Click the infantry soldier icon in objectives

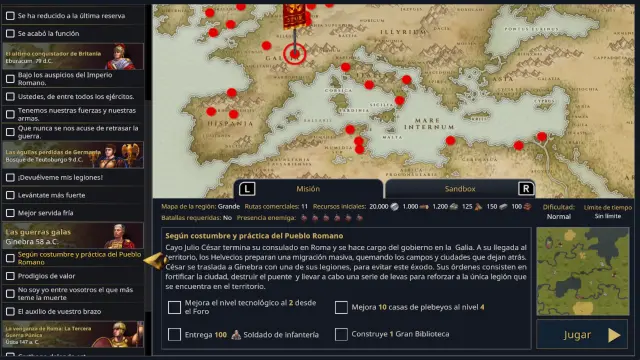(236, 335)
